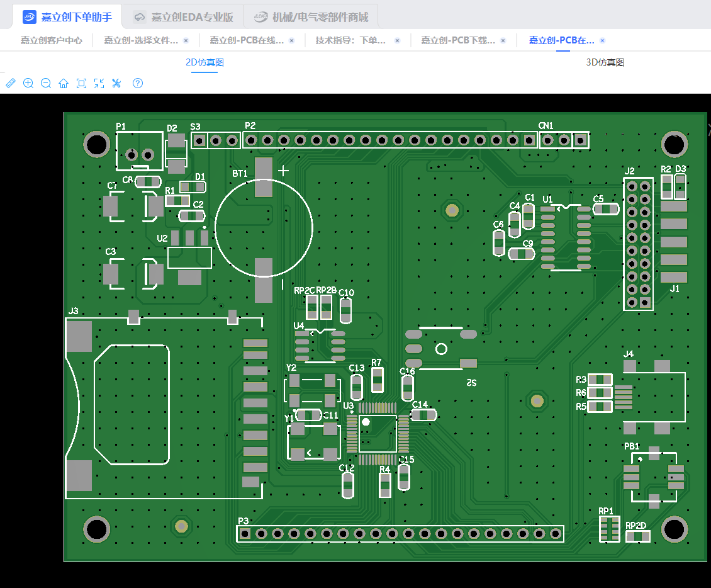Open the wrench and screwdriver tools icon
The image size is (711, 588).
116,83
